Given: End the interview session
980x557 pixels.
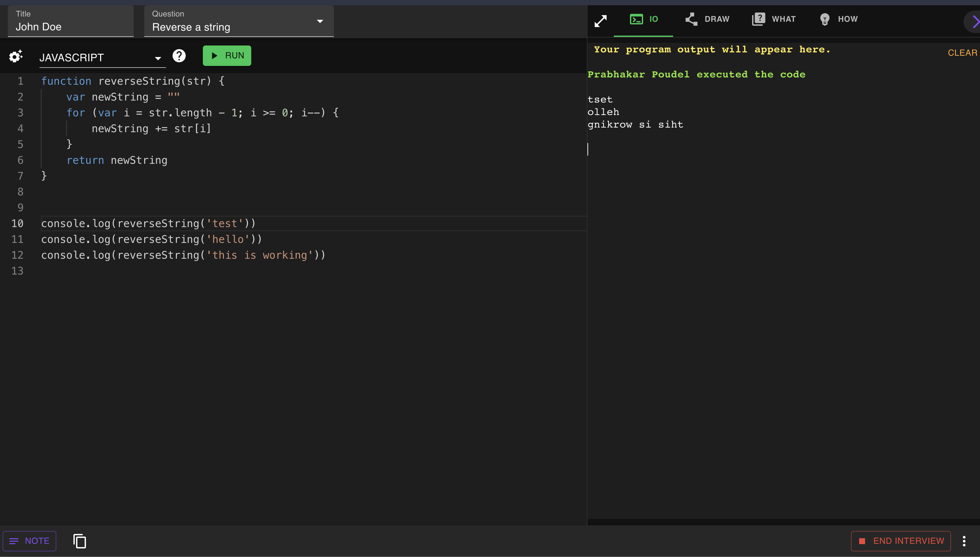Looking at the screenshot, I should click(x=901, y=541).
